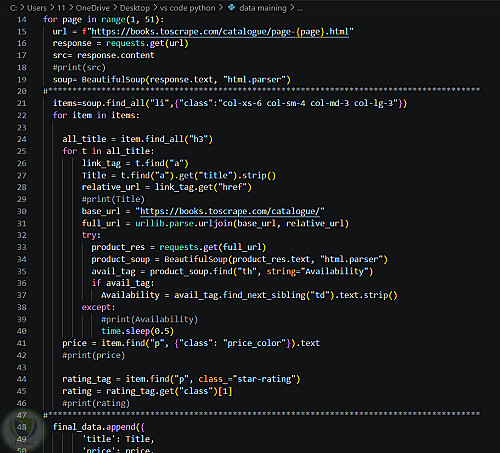Click line number 32 beside the try statement
Image resolution: width=500 pixels, height=453 pixels.
22,235
